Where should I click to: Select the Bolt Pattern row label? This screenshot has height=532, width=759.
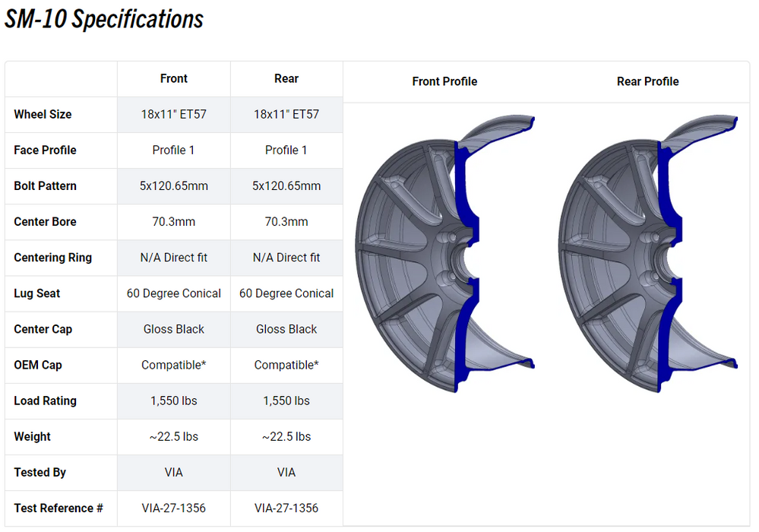coord(45,185)
